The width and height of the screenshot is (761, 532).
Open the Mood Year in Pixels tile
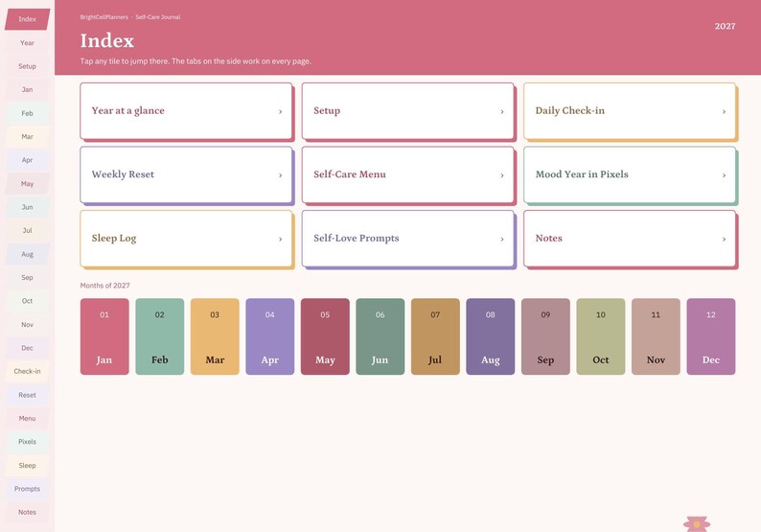[x=630, y=174]
